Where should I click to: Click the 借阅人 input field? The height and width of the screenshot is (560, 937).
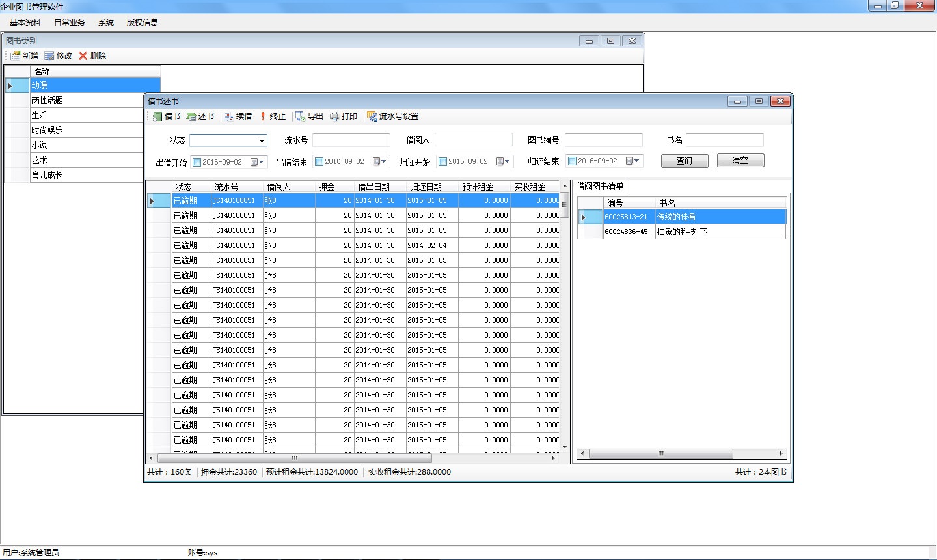473,140
